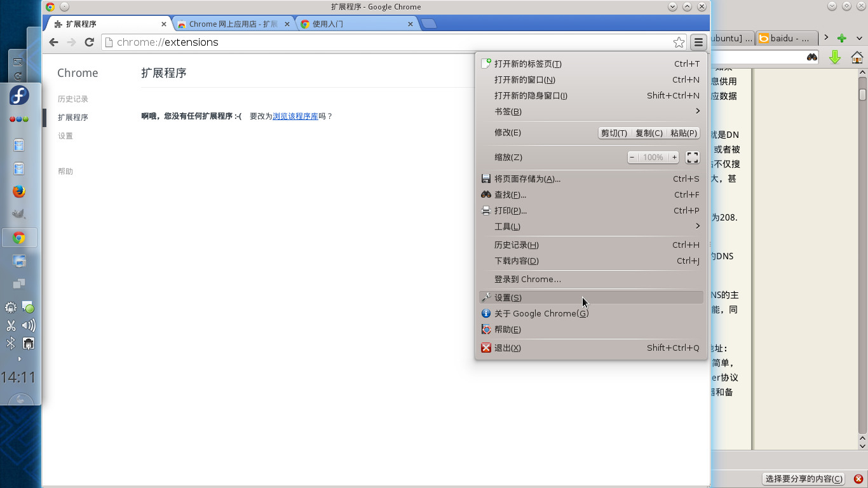Image resolution: width=868 pixels, height=488 pixels.
Task: Expand the 工具 submenu
Action: [x=591, y=226]
